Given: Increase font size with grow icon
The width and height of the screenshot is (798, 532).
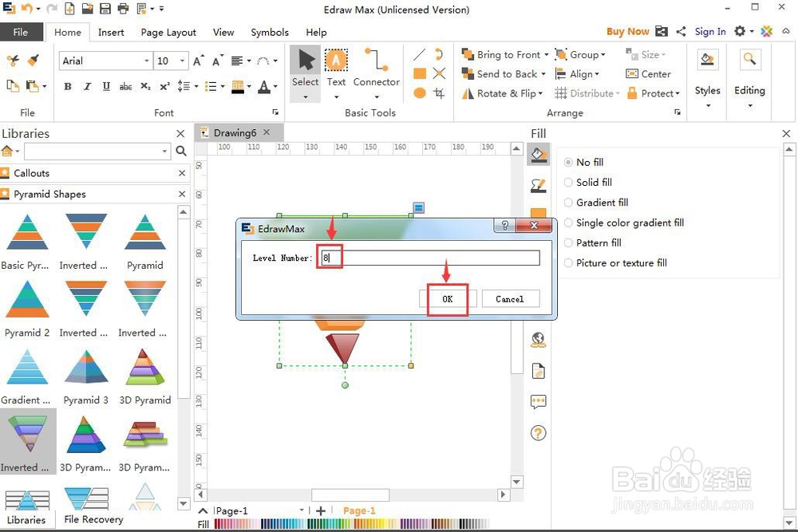Looking at the screenshot, I should tap(199, 61).
